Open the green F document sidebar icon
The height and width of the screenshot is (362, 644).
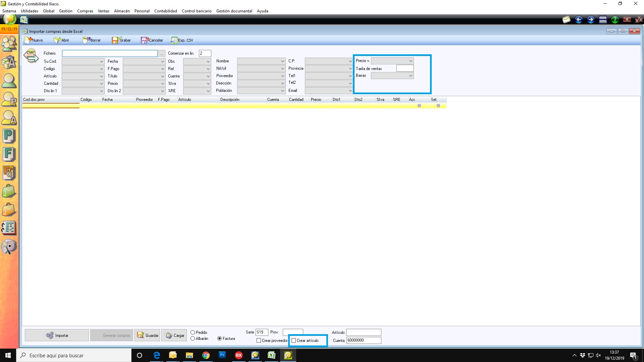coord(9,155)
